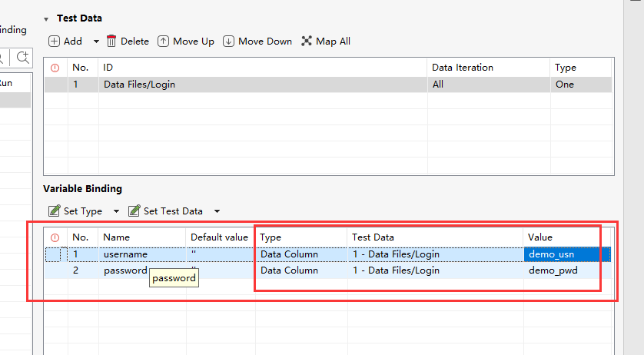Viewport: 644px width, 355px height.
Task: Select the Data Files/Login test data row
Action: click(139, 85)
